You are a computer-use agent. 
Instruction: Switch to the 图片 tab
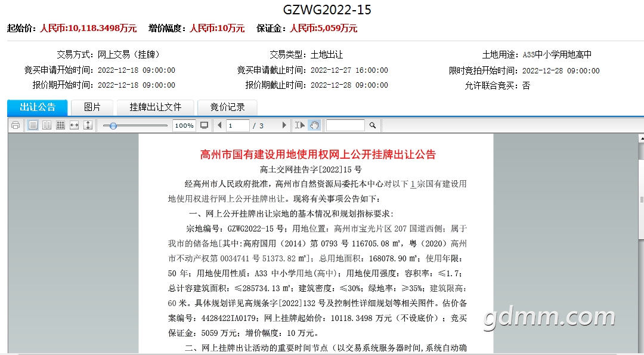[92, 107]
